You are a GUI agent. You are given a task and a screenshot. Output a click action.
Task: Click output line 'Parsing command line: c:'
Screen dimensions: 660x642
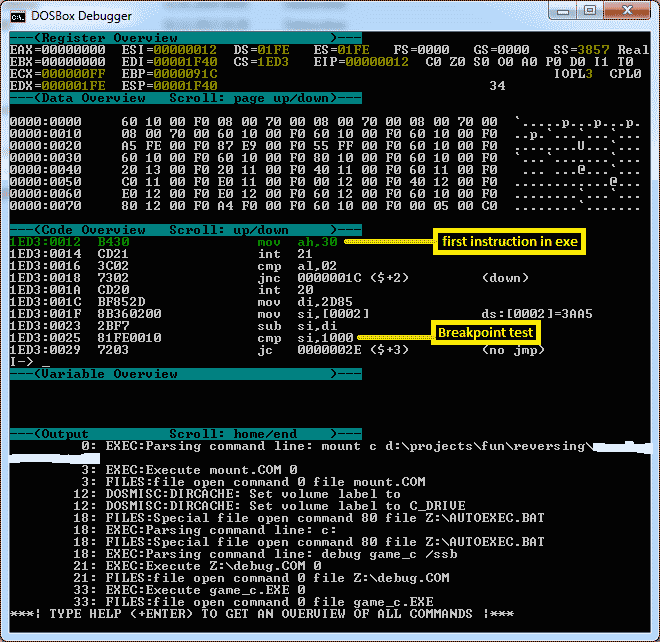(x=221, y=530)
